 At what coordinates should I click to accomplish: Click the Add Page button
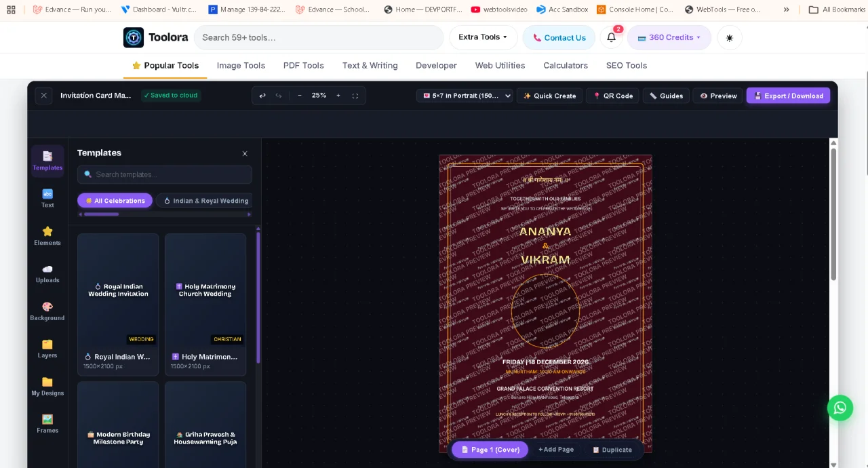(556, 450)
